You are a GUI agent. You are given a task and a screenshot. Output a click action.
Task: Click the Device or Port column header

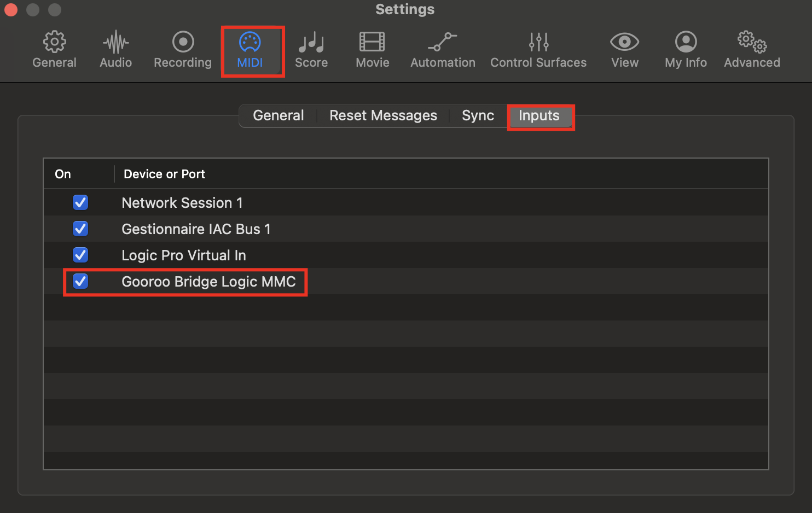[x=164, y=174]
